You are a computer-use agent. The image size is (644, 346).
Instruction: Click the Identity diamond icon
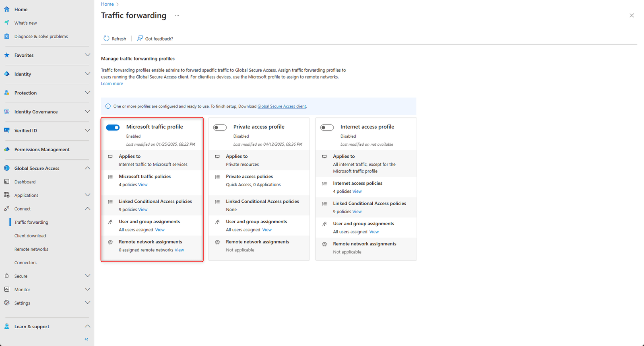7,74
